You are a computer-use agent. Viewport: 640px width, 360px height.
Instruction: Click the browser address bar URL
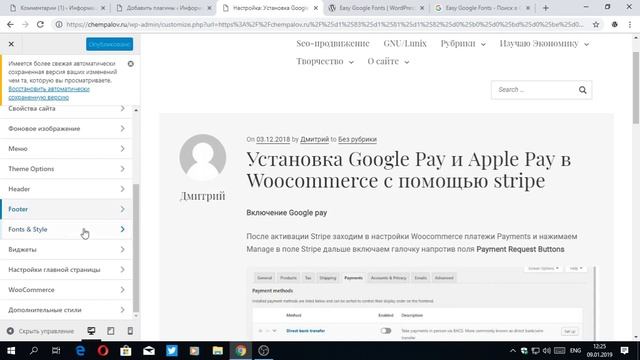click(324, 24)
